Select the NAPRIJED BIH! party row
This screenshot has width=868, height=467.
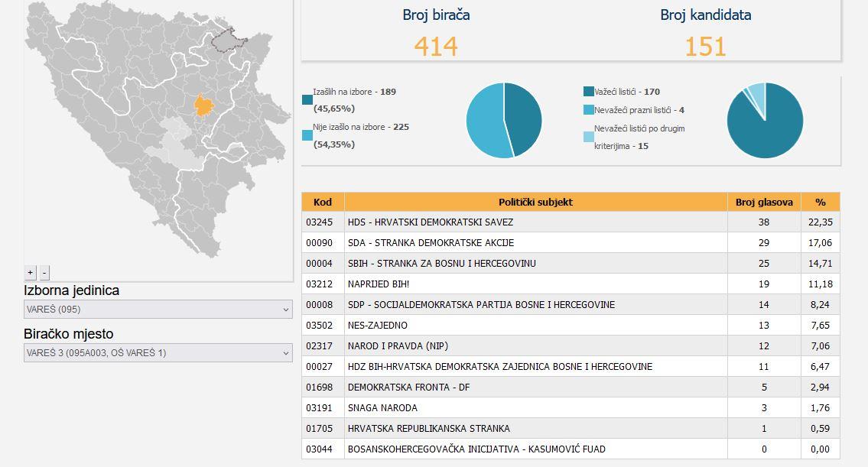[571, 284]
